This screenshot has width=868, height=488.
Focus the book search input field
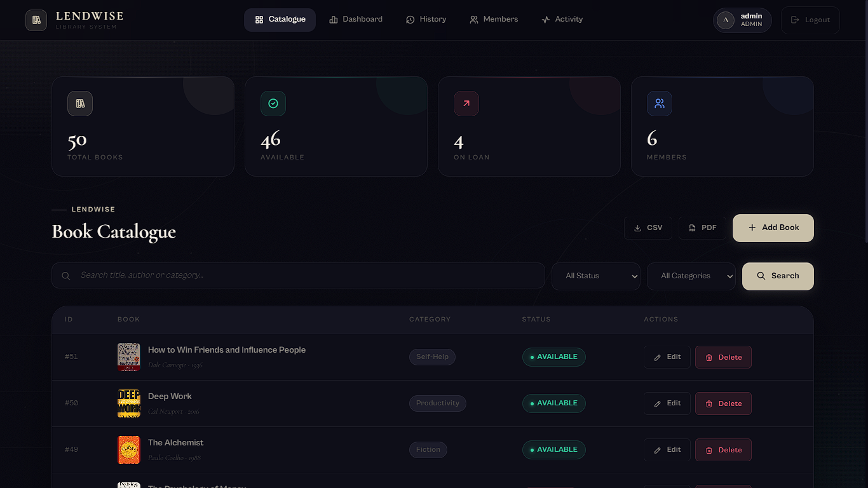pos(298,276)
